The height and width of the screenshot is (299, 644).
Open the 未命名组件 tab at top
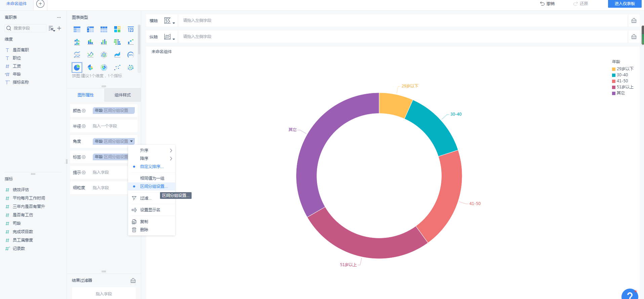[16, 4]
